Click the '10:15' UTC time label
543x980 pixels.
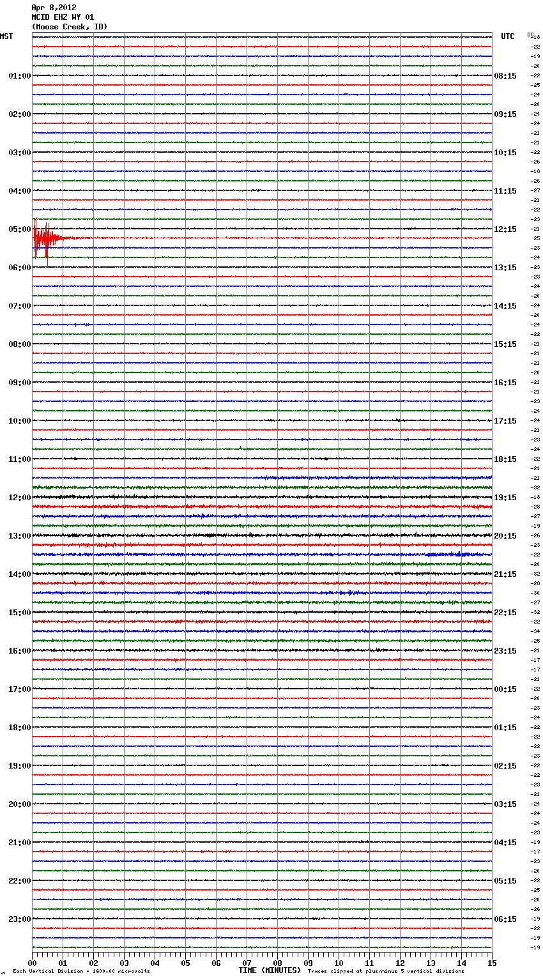pyautogui.click(x=505, y=153)
